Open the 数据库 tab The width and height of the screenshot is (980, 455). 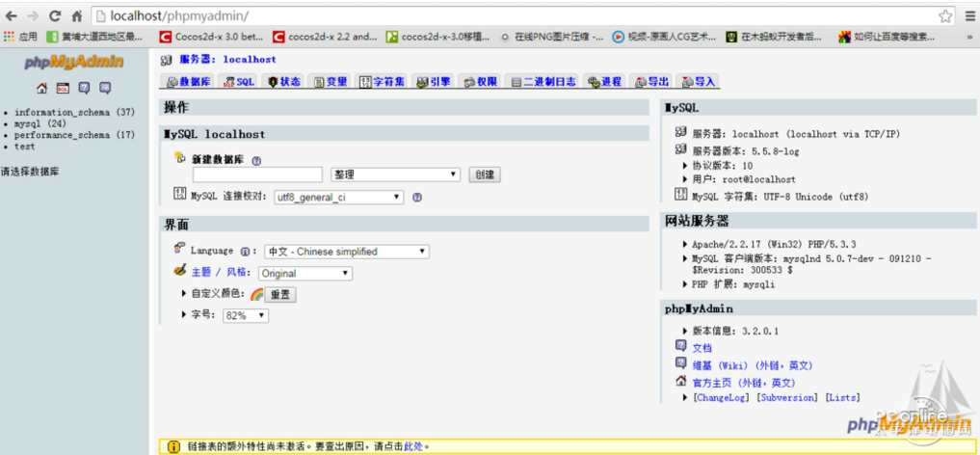point(190,81)
